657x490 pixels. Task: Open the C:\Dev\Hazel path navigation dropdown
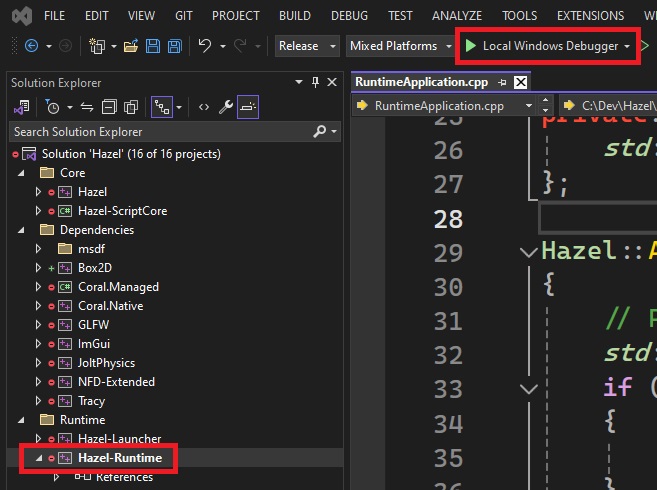pyautogui.click(x=607, y=106)
